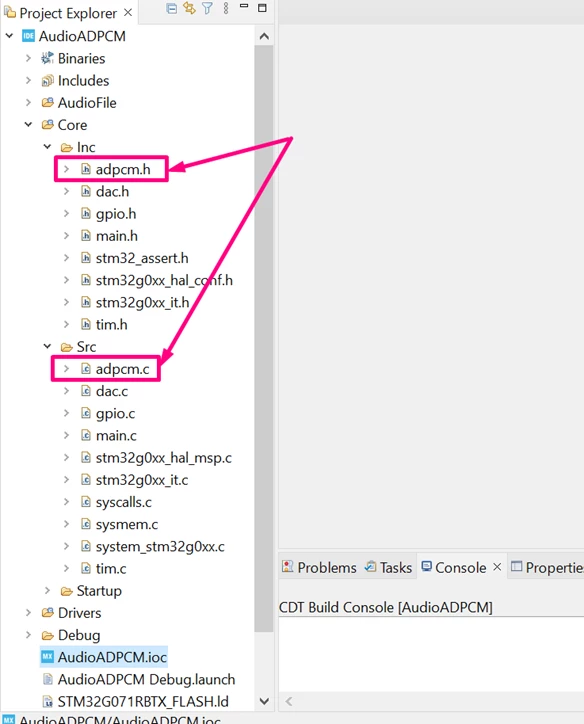Click the Includes node icon

pos(47,80)
